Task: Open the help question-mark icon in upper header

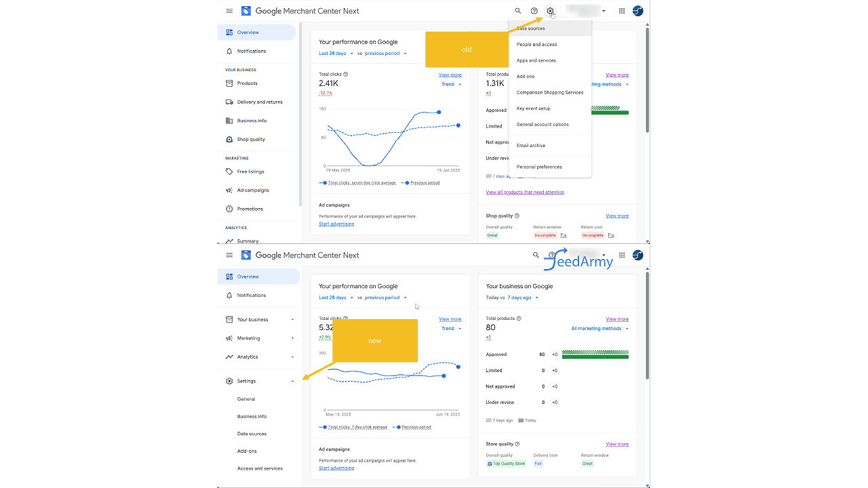Action: pos(534,11)
